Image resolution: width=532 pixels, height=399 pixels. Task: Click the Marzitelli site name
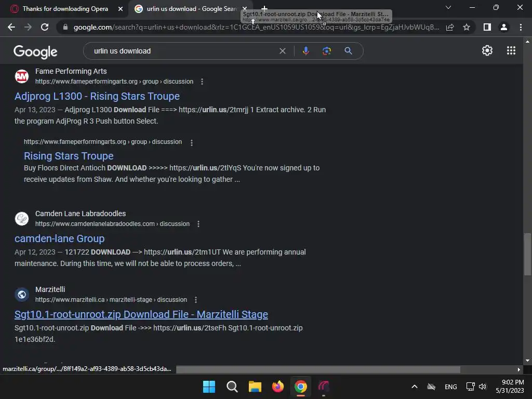50,289
